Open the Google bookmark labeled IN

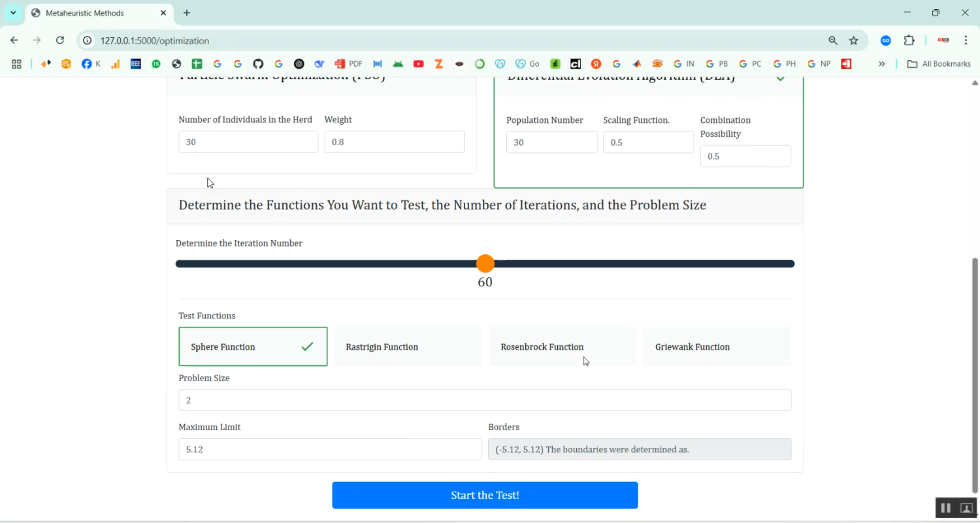coord(683,64)
